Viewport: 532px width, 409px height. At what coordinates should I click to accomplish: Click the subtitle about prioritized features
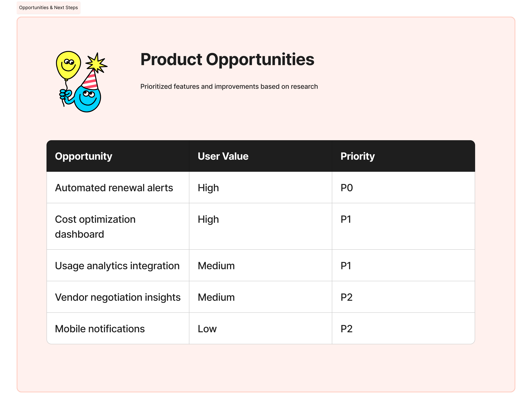point(229,87)
